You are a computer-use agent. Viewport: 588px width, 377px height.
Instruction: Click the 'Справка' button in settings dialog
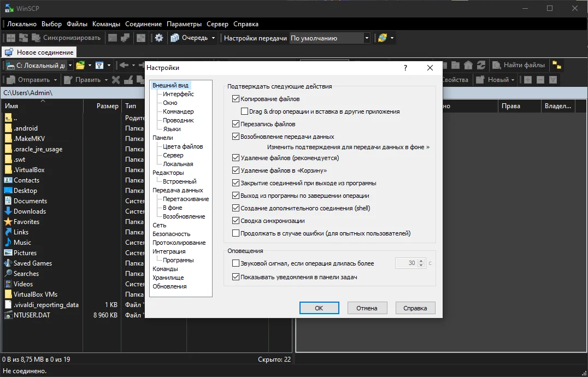tap(415, 308)
